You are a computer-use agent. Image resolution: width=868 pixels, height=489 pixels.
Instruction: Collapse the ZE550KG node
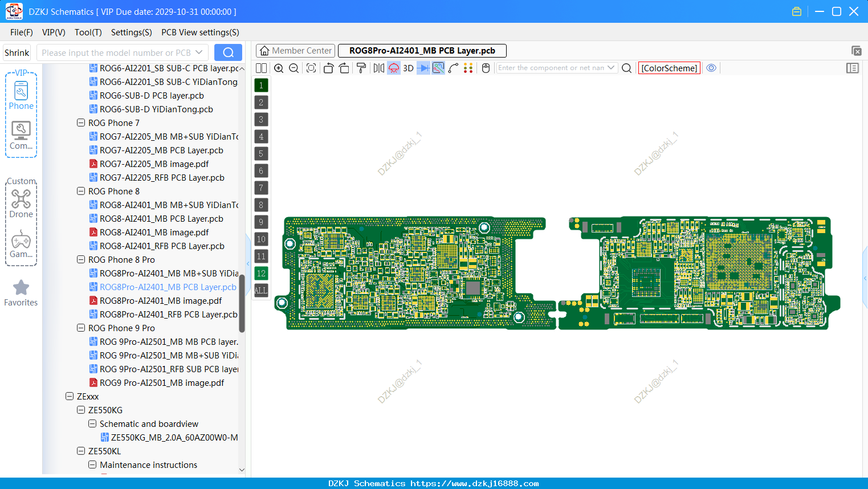[x=81, y=410]
